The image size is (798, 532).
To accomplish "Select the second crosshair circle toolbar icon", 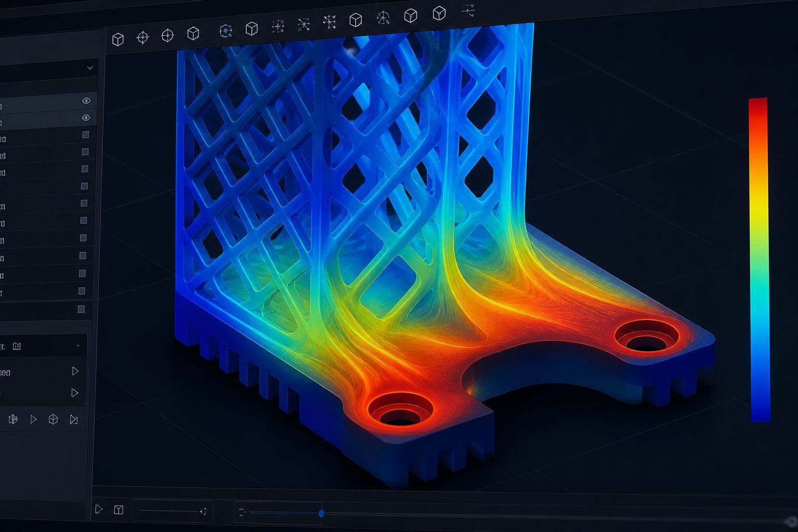I will 167,35.
